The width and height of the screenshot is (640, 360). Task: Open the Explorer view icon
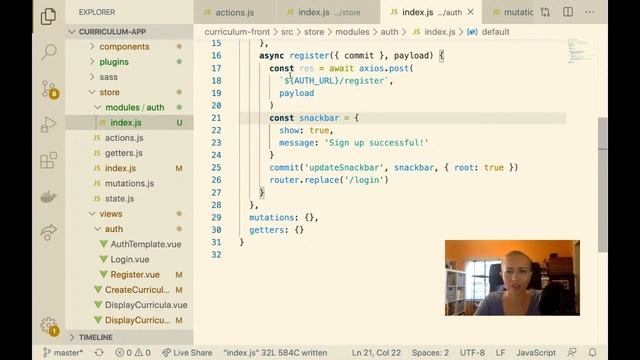click(x=49, y=16)
